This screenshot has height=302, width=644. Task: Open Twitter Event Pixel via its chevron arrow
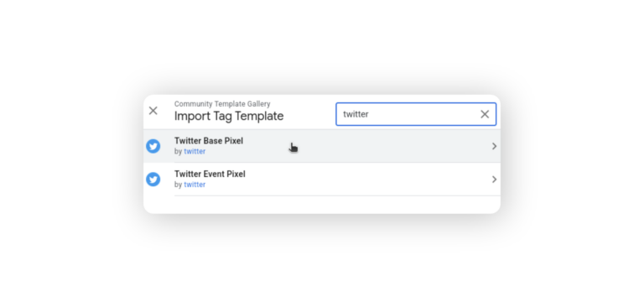[x=494, y=180]
